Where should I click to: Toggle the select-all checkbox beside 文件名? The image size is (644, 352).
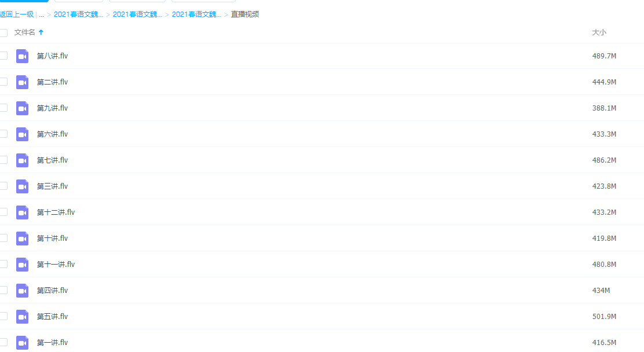[3, 33]
